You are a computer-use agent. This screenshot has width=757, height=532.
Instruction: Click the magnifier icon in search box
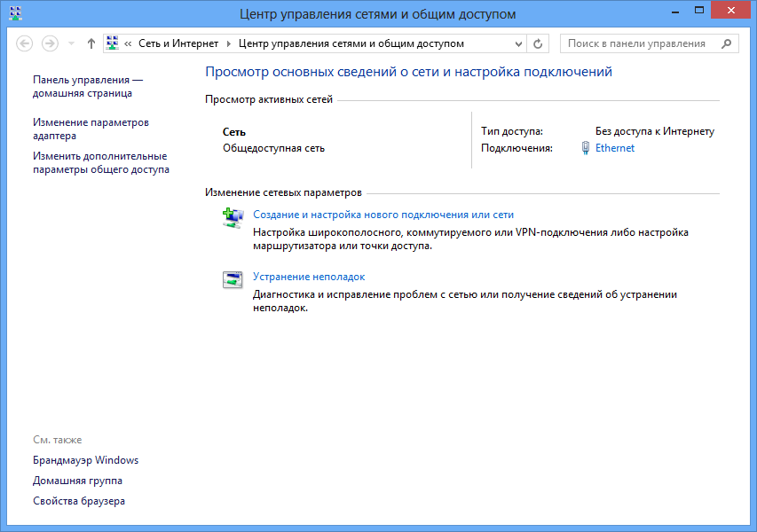pos(726,43)
